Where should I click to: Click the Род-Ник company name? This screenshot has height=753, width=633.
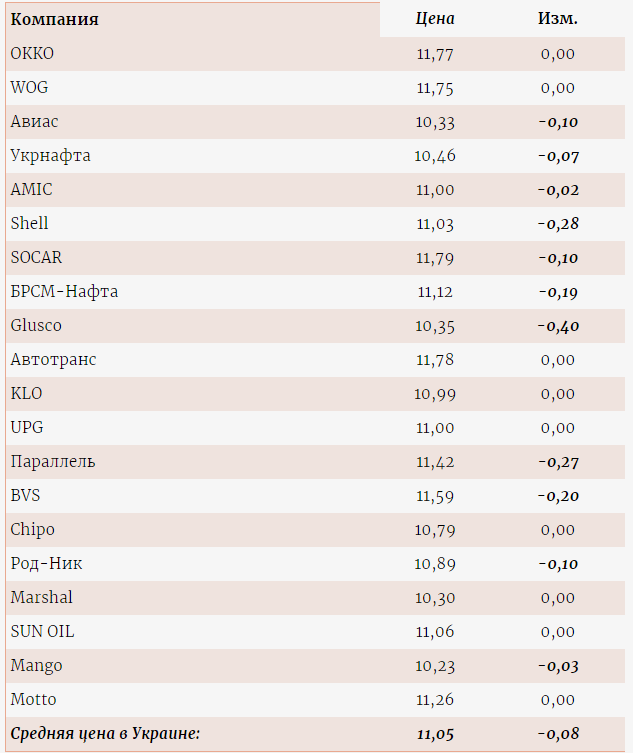coord(46,564)
